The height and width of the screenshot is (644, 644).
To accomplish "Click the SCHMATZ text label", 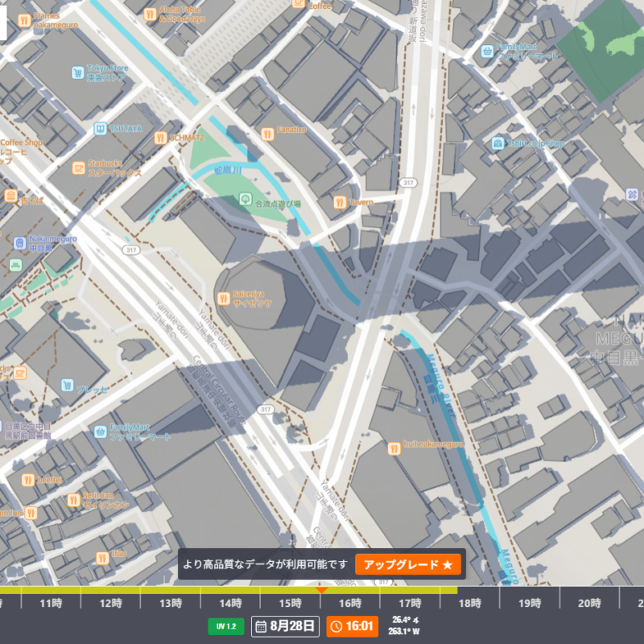I will [x=187, y=138].
